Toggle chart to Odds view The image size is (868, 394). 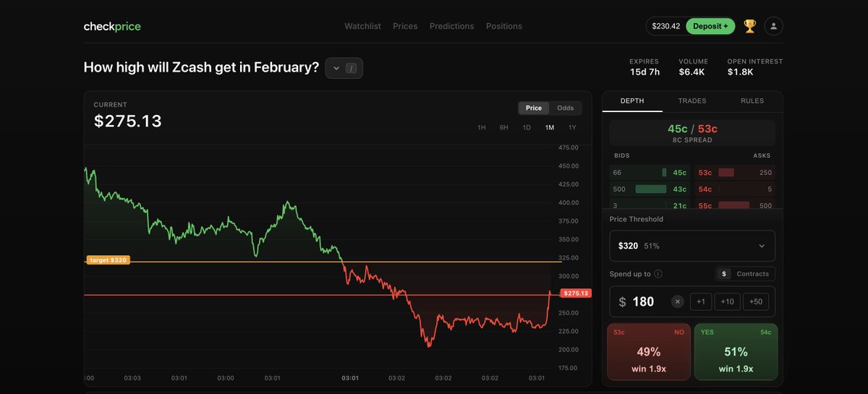(565, 108)
